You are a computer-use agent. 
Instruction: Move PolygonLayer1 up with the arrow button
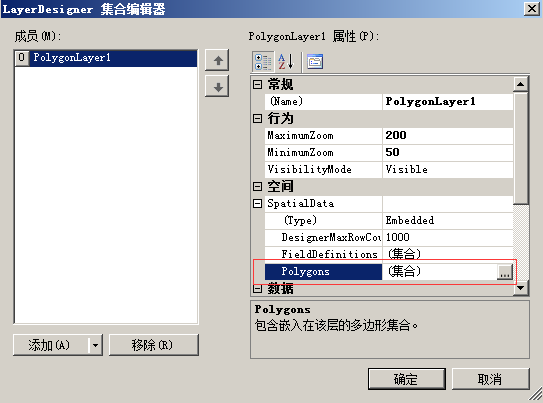pos(217,60)
